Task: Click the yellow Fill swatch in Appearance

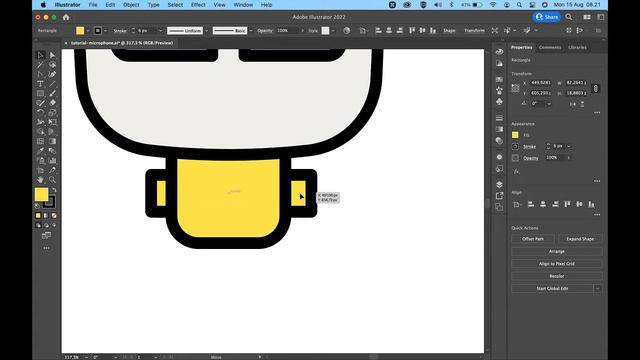Action: 515,135
